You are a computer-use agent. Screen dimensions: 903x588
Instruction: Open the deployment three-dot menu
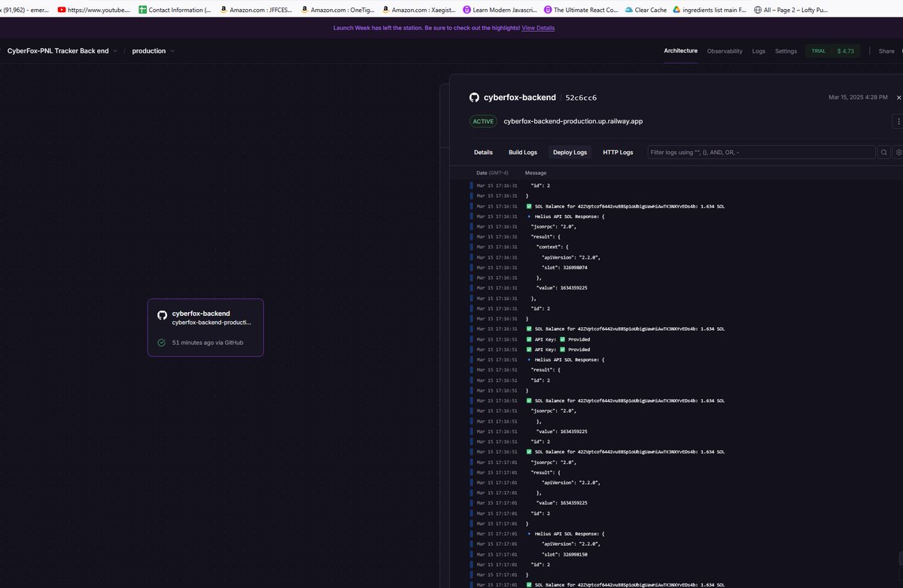point(898,121)
